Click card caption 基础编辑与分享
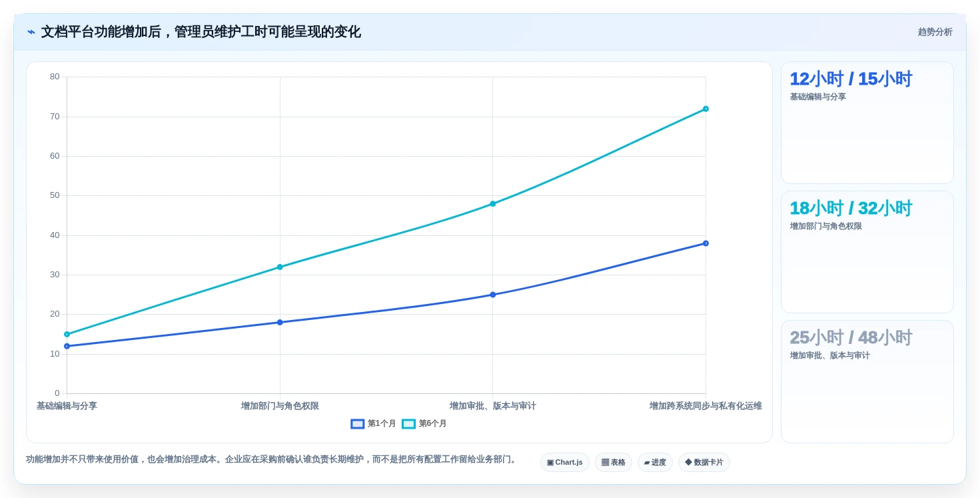The width and height of the screenshot is (980, 498). pyautogui.click(x=818, y=97)
